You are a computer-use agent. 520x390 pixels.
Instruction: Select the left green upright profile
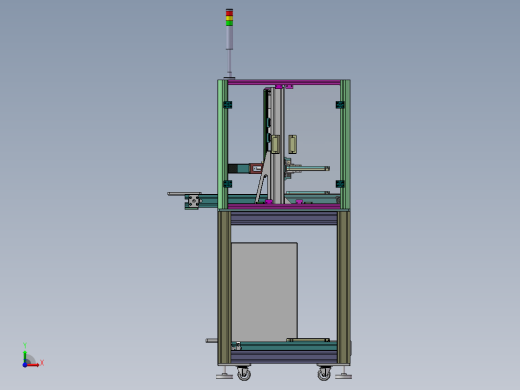click(223, 144)
